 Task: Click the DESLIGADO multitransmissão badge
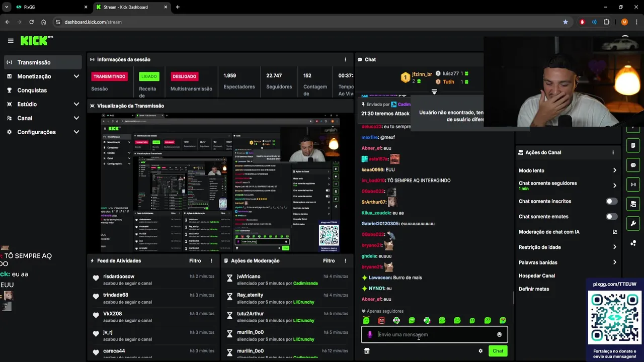point(184,76)
